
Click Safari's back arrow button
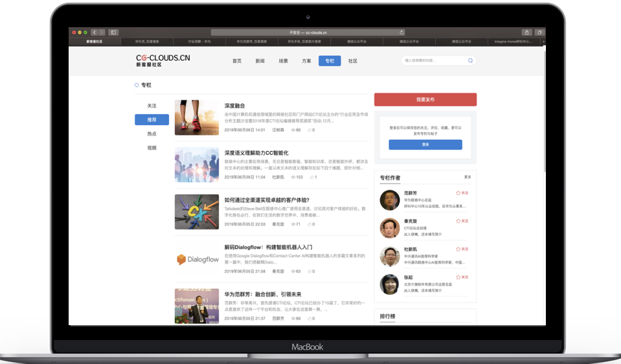click(94, 32)
